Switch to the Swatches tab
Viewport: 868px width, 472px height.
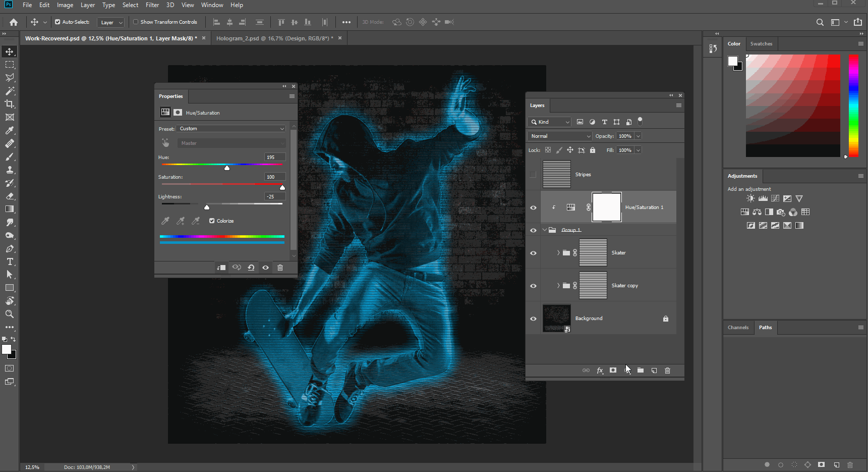click(761, 44)
